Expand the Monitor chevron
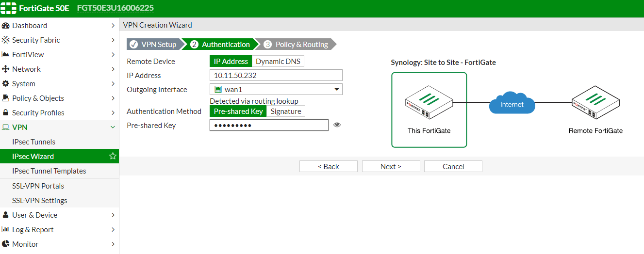644x254 pixels. pyautogui.click(x=113, y=244)
